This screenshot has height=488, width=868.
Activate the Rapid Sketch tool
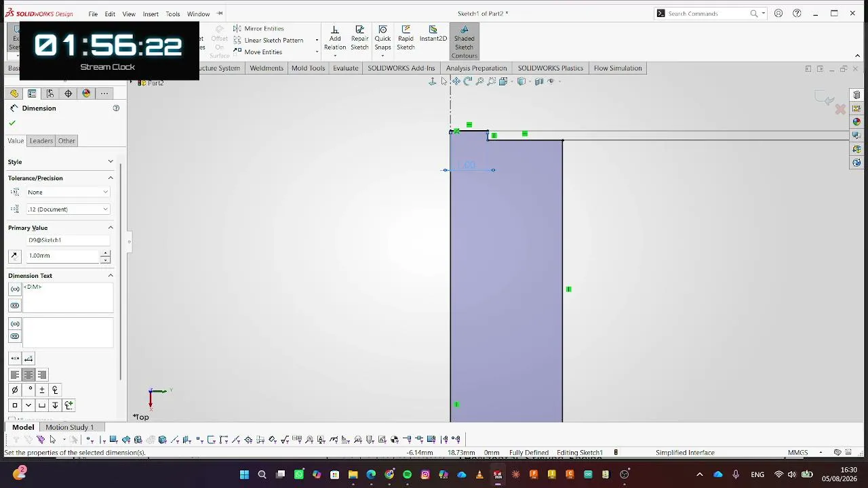pos(406,39)
